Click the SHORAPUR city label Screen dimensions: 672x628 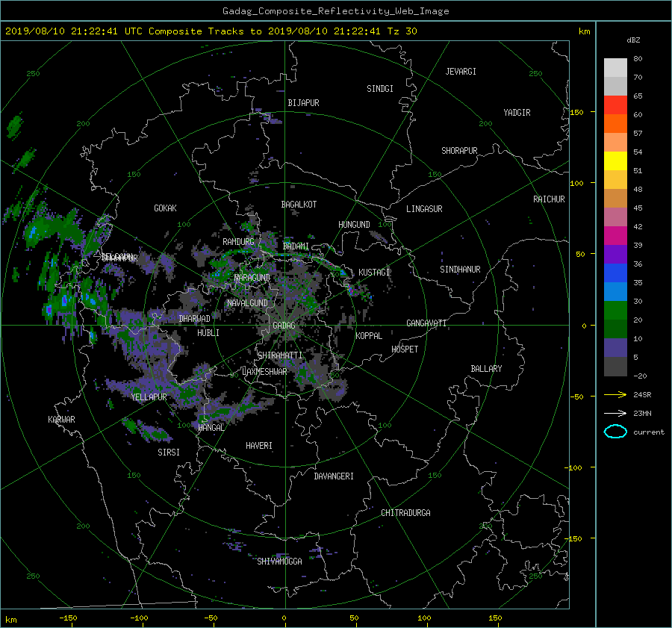coord(459,151)
